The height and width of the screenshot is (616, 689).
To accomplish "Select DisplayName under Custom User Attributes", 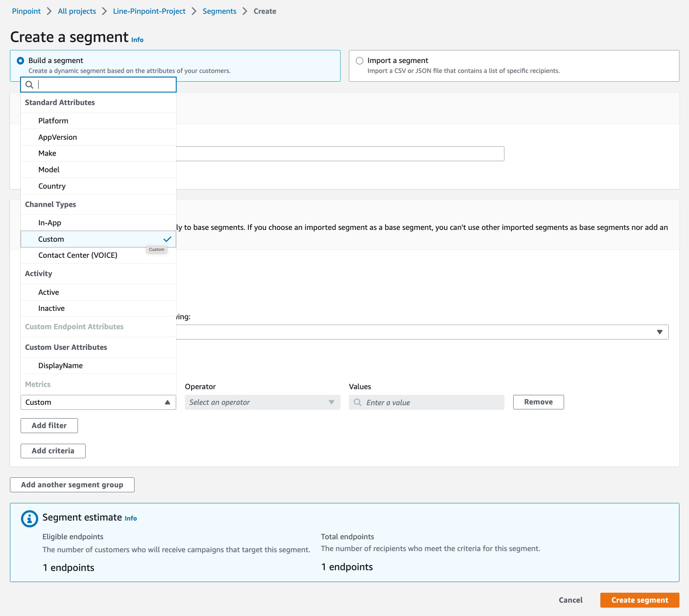I will (60, 365).
